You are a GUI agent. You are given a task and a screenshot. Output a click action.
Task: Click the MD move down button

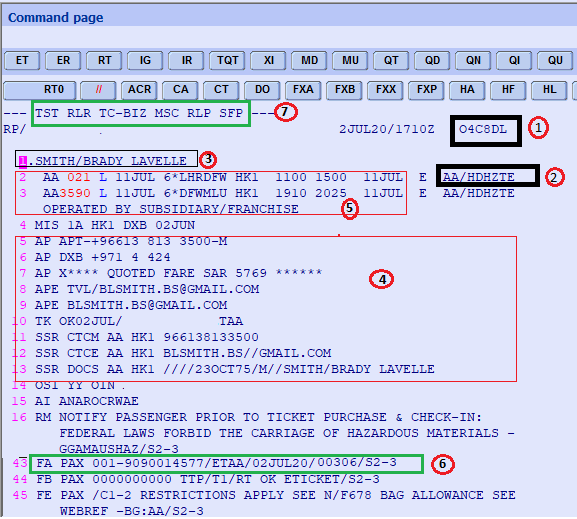[309, 61]
